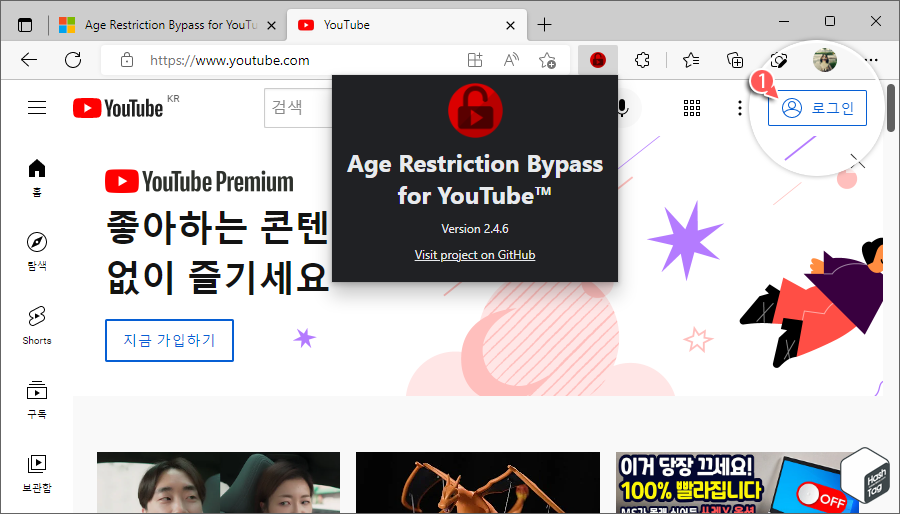Maximize the Edge browser window
900x514 pixels.
pos(829,21)
